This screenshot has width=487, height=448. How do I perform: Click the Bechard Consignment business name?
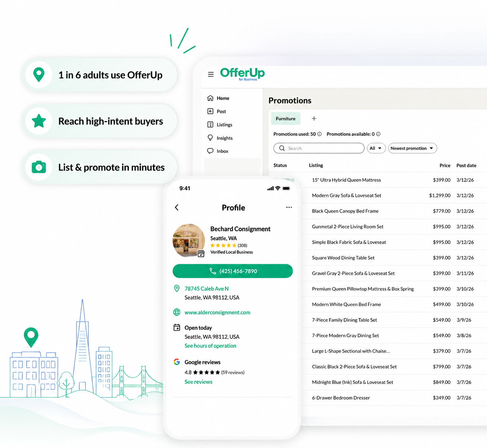pos(241,229)
